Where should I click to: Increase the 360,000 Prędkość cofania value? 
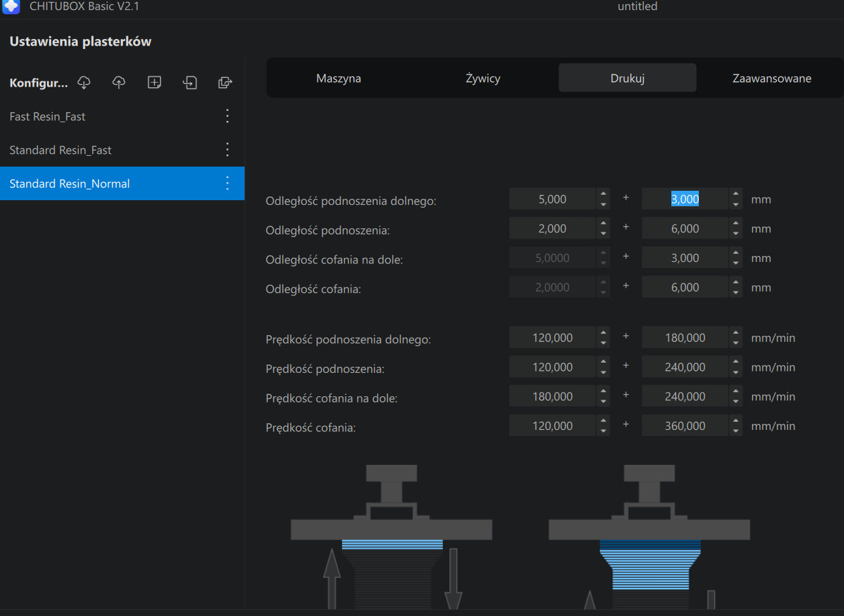736,421
